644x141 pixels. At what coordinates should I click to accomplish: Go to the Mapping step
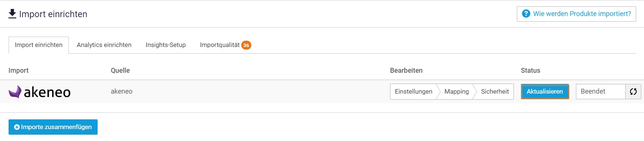pyautogui.click(x=456, y=91)
